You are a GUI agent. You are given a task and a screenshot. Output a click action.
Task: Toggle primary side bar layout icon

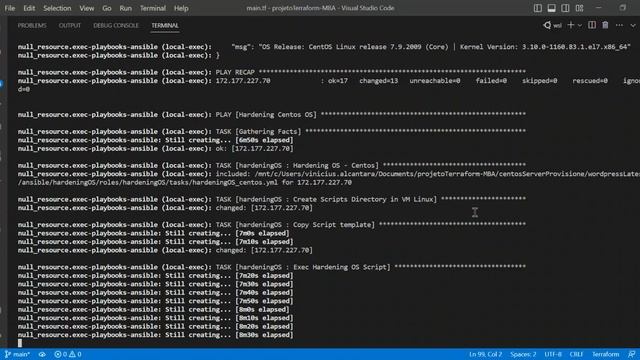538,8
